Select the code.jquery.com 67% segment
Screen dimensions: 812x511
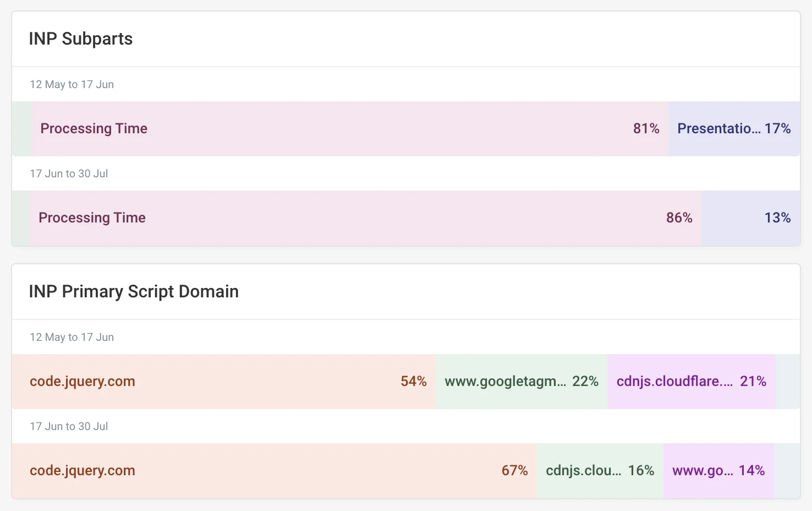click(x=274, y=471)
